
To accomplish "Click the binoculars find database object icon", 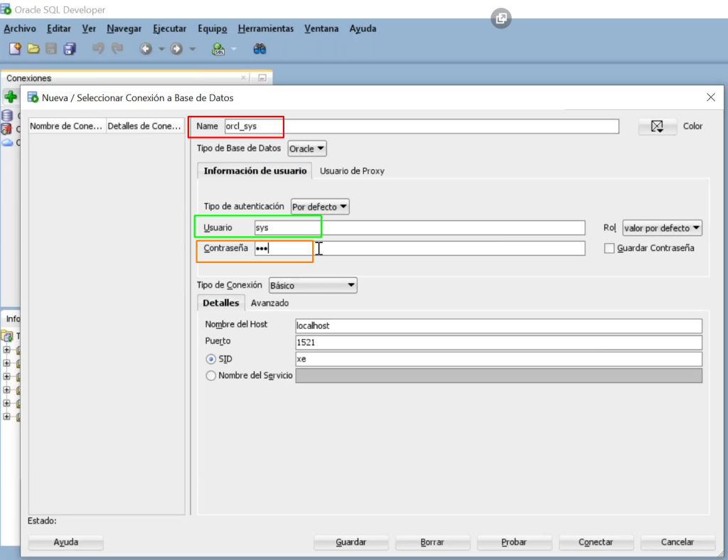I will pos(259,49).
